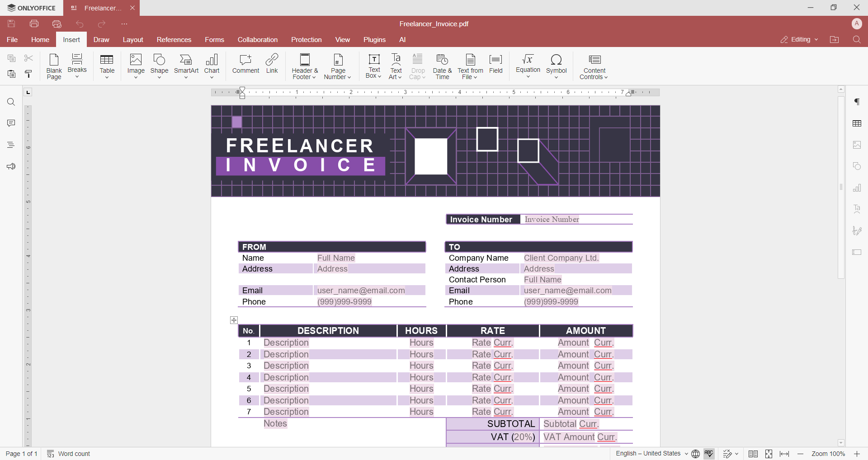
Task: Open the File menu
Action: 12,40
